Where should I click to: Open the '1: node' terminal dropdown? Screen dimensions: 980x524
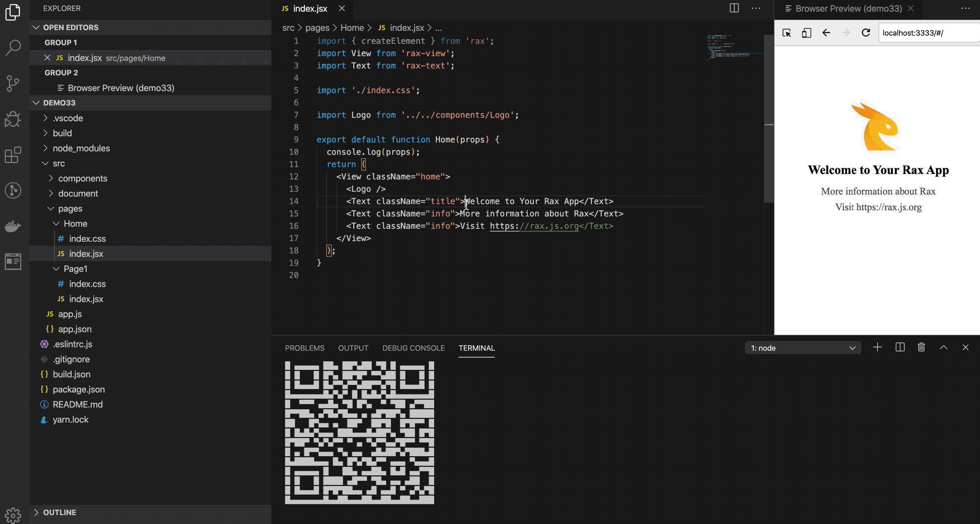(x=803, y=348)
